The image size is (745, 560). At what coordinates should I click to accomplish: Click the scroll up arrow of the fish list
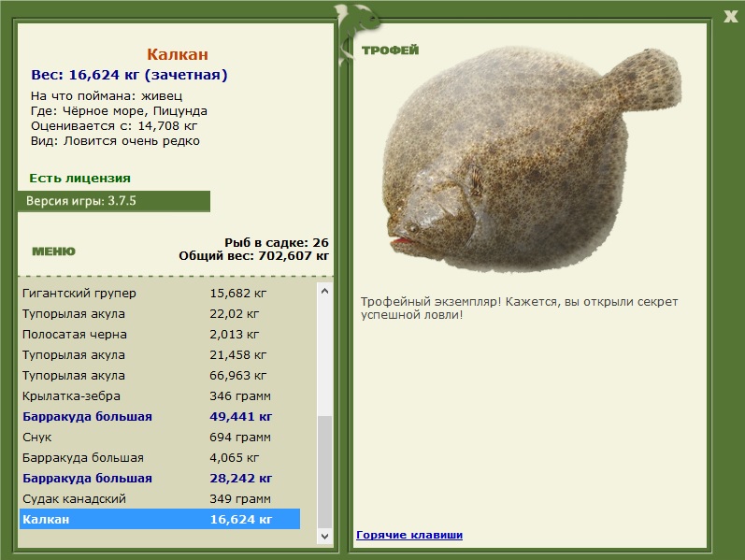click(324, 291)
